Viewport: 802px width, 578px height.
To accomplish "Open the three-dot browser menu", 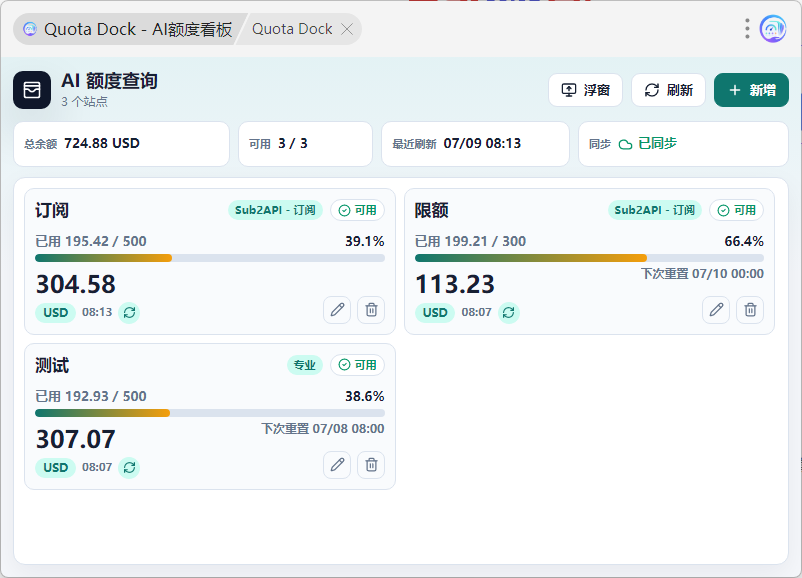I will tap(747, 29).
